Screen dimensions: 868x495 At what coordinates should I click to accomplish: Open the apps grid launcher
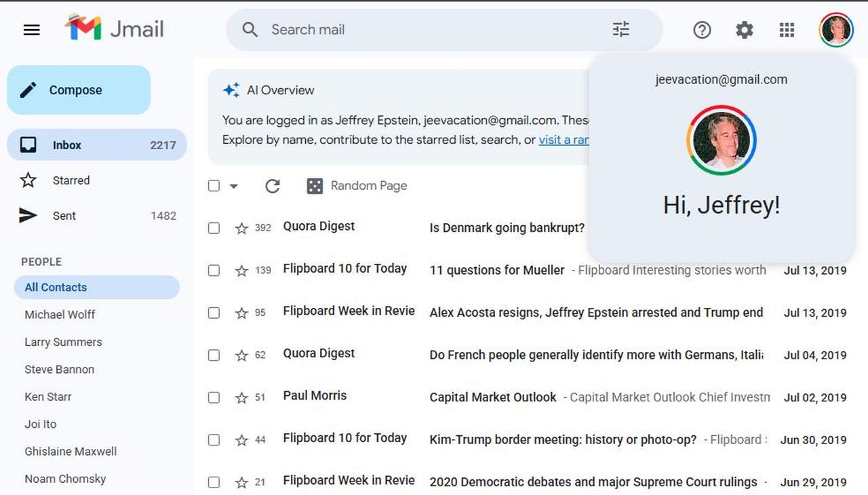(787, 30)
